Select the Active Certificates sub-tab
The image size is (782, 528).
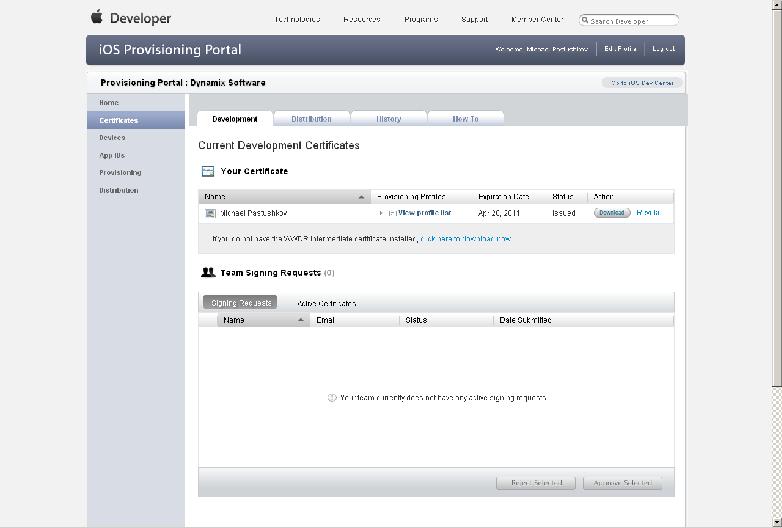coord(327,303)
